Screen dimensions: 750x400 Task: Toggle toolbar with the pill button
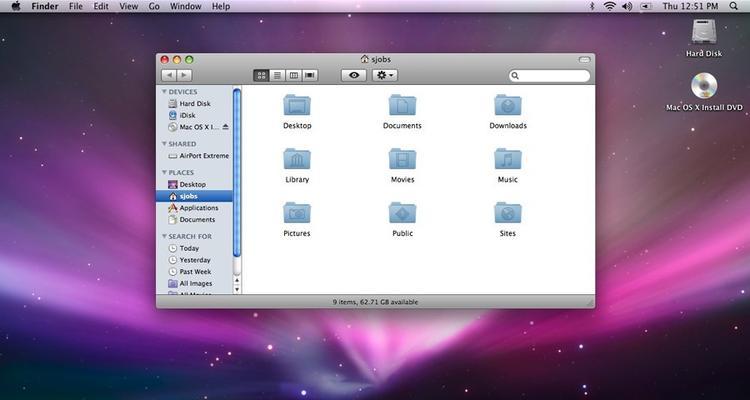point(585,60)
